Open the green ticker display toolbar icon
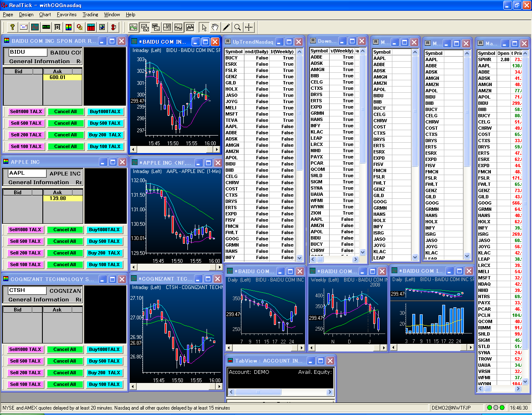The width and height of the screenshot is (532, 415). tap(46, 27)
